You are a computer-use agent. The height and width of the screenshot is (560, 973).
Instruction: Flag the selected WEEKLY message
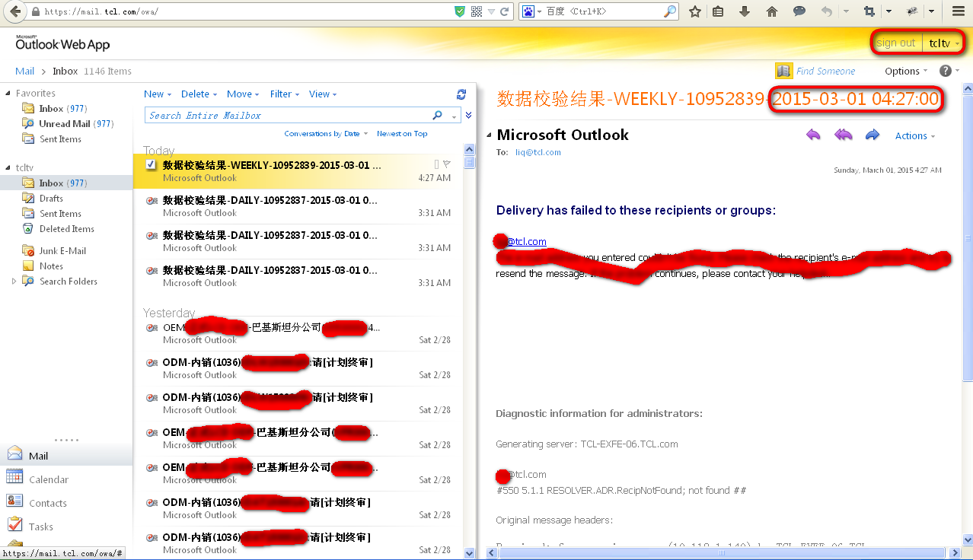coord(446,164)
